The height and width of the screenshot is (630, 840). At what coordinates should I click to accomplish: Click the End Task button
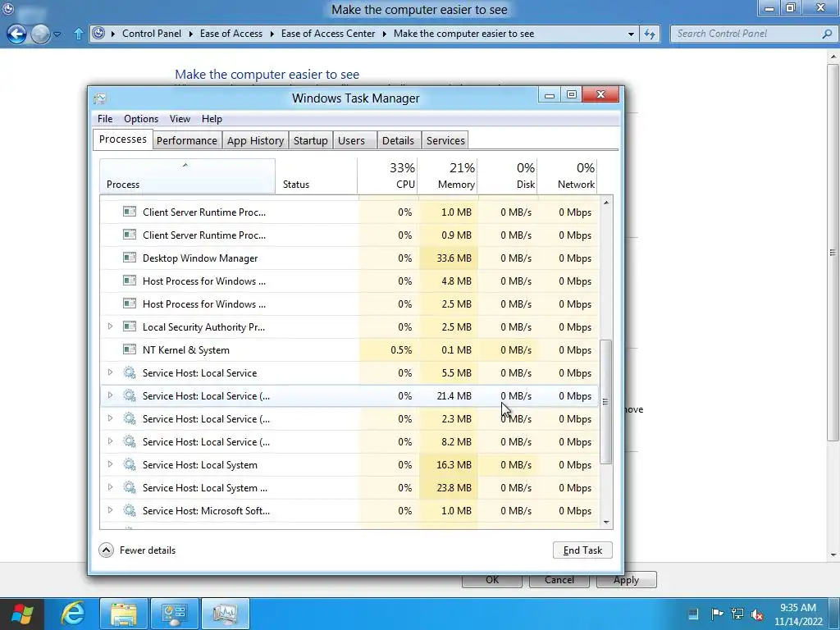pyautogui.click(x=582, y=550)
